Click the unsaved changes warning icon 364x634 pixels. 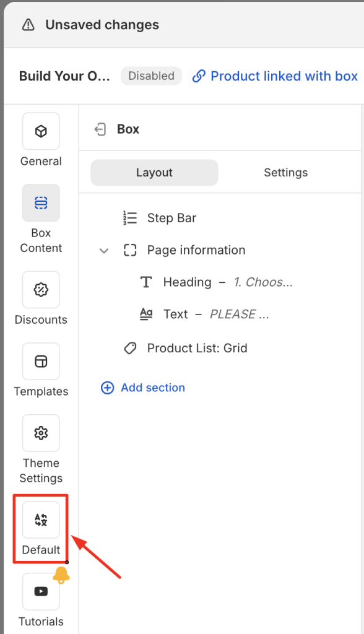point(28,25)
